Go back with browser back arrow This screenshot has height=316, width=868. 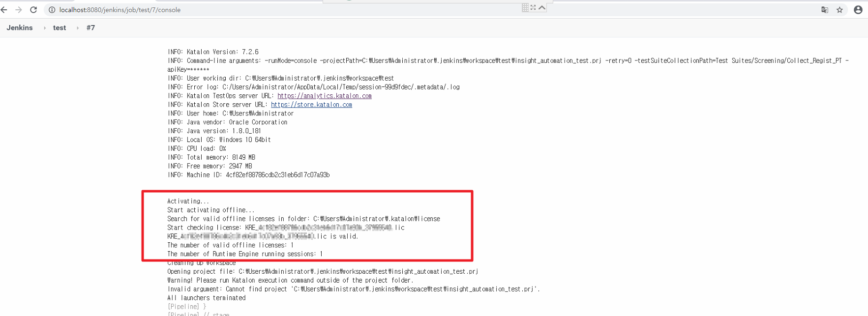(4, 10)
